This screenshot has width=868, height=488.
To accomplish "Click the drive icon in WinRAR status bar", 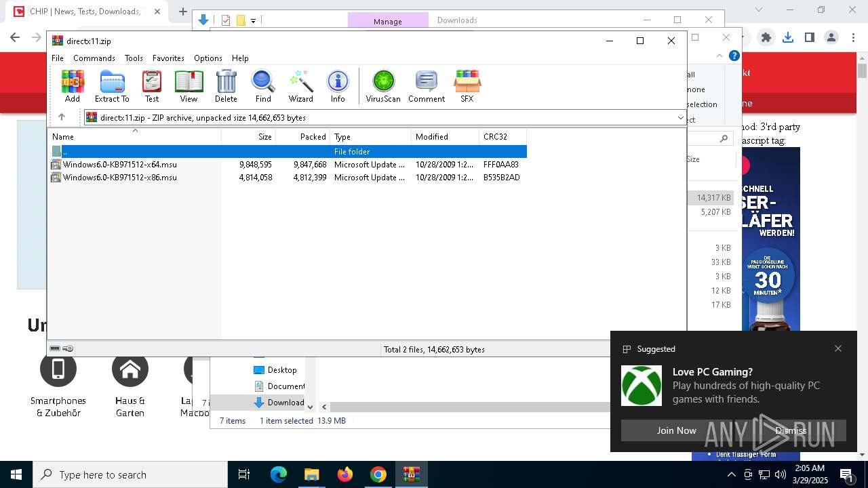I will click(x=56, y=348).
